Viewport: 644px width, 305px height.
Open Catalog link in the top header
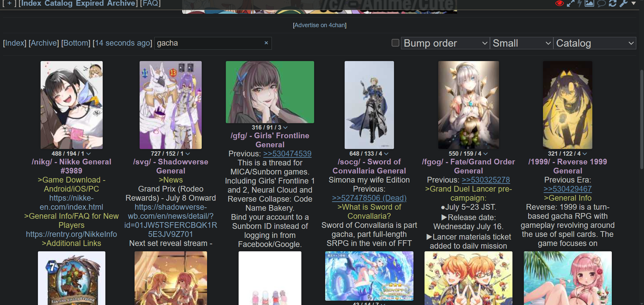click(x=58, y=3)
